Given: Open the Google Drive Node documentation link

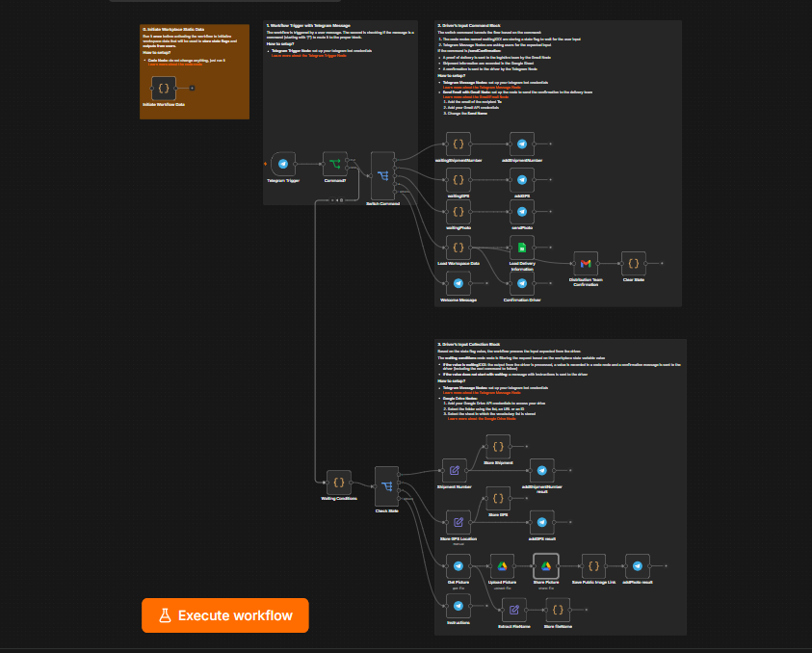Looking at the screenshot, I should (482, 418).
